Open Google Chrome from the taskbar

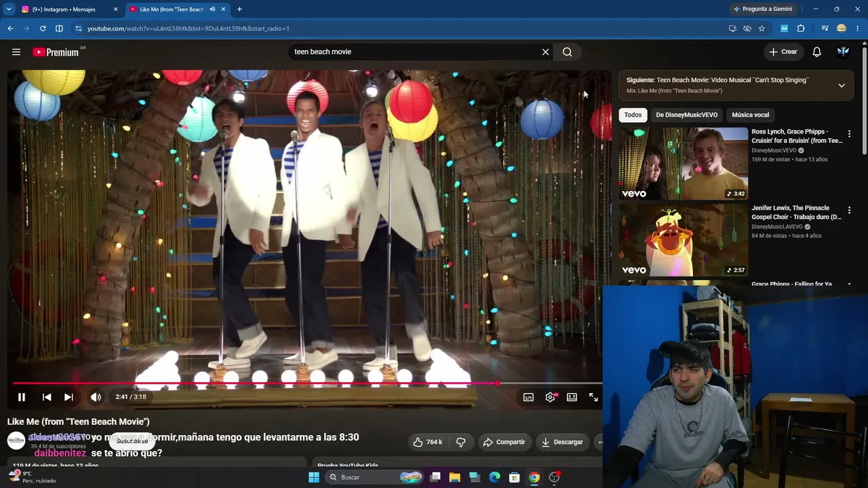[x=534, y=477]
